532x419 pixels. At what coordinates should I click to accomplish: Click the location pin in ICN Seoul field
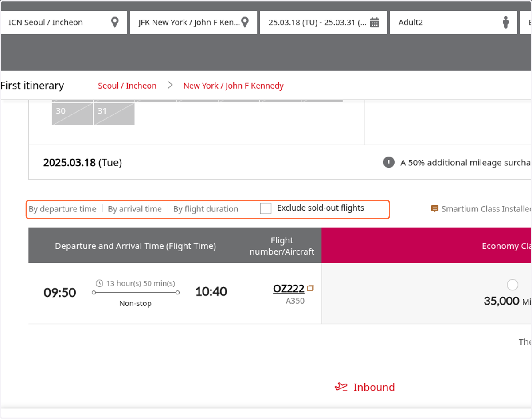click(115, 22)
